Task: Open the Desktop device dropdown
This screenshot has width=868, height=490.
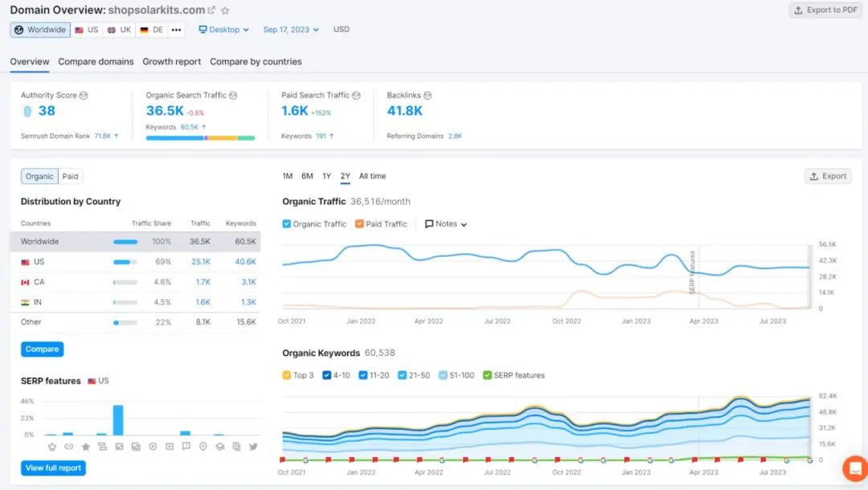Action: point(223,29)
